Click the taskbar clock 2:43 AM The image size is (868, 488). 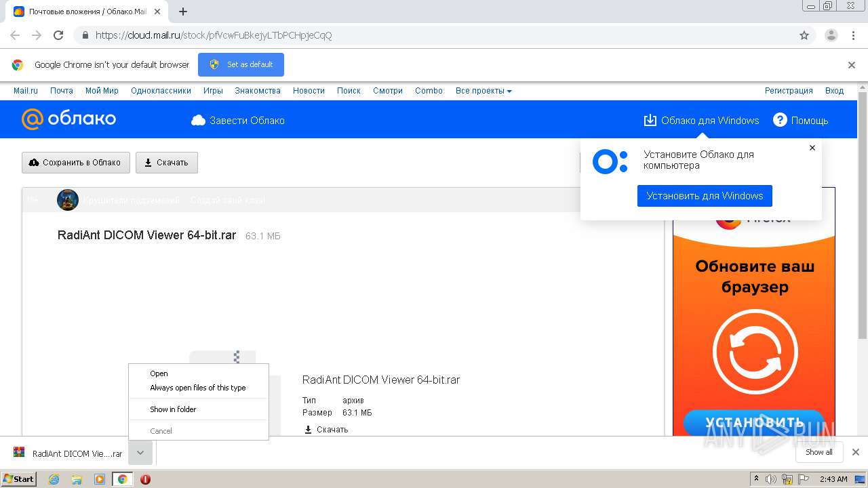point(833,479)
